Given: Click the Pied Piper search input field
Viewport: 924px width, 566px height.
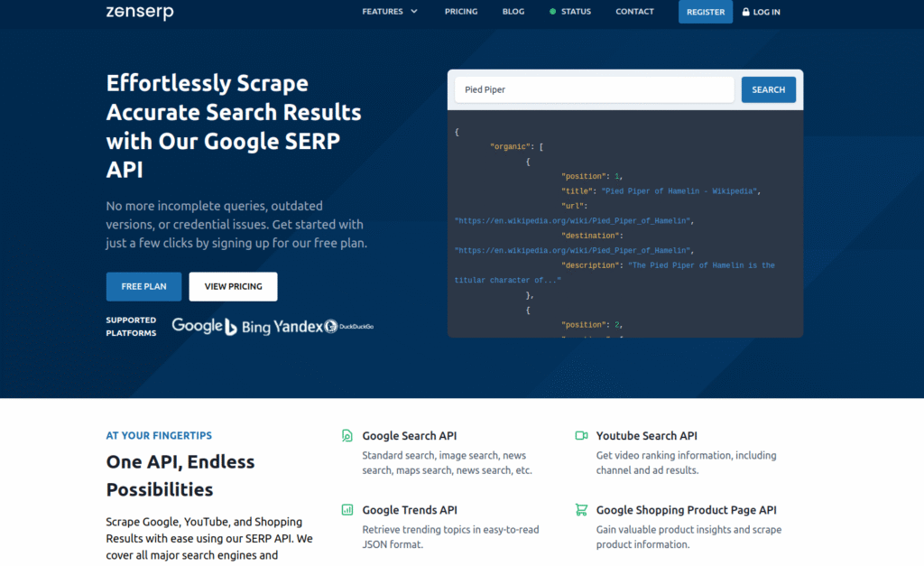Looking at the screenshot, I should (594, 89).
